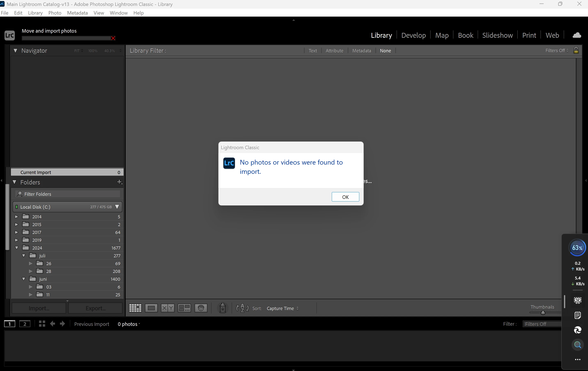The height and width of the screenshot is (371, 588).
Task: Cancel import with red X icon
Action: (x=113, y=38)
